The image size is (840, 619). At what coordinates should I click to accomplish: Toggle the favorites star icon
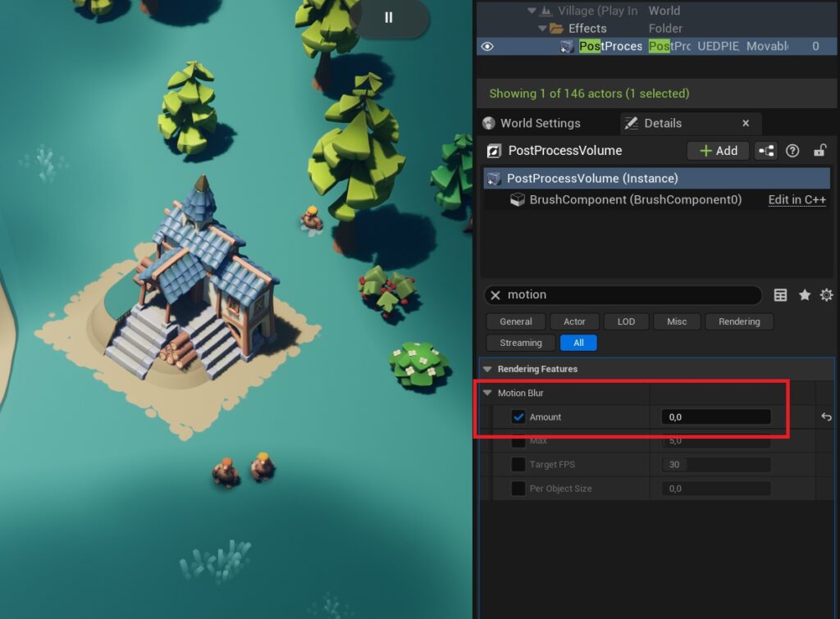805,295
